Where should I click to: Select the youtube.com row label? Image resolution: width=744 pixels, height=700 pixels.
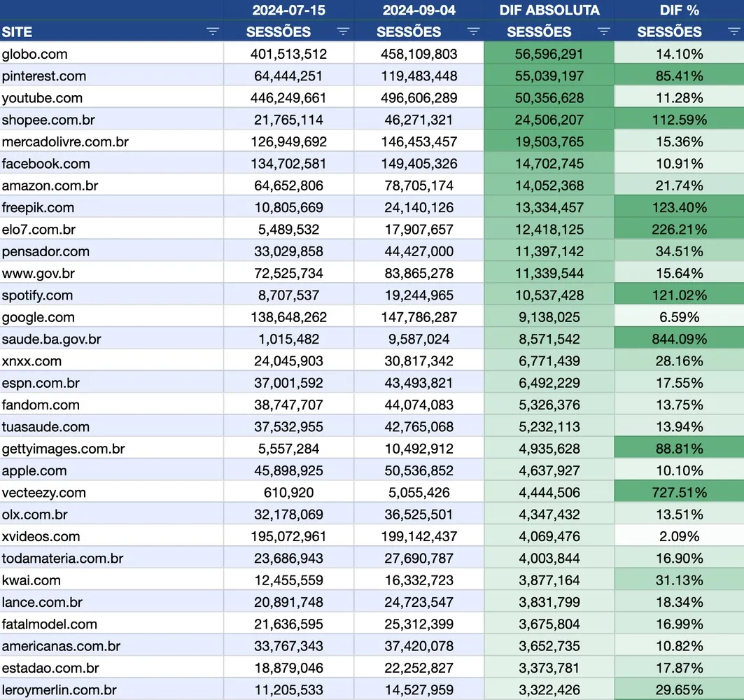click(x=38, y=97)
